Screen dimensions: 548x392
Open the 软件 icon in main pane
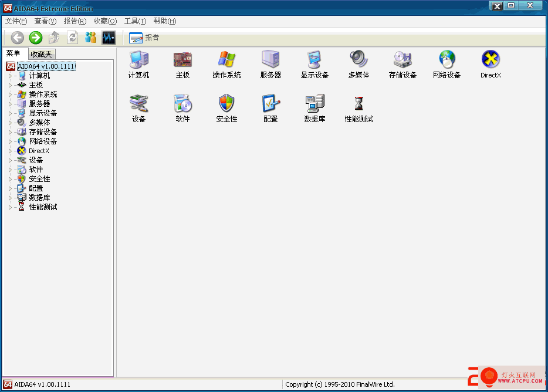tap(183, 109)
